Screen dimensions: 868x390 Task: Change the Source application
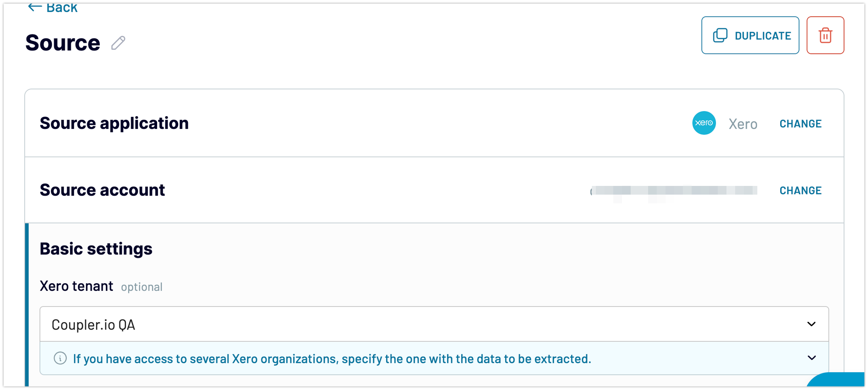(x=800, y=124)
